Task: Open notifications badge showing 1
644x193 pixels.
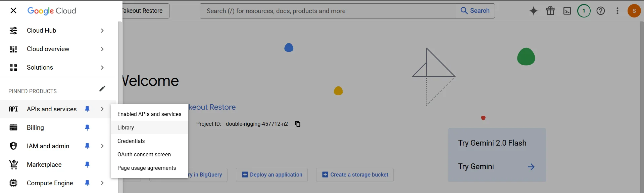Action: [584, 11]
